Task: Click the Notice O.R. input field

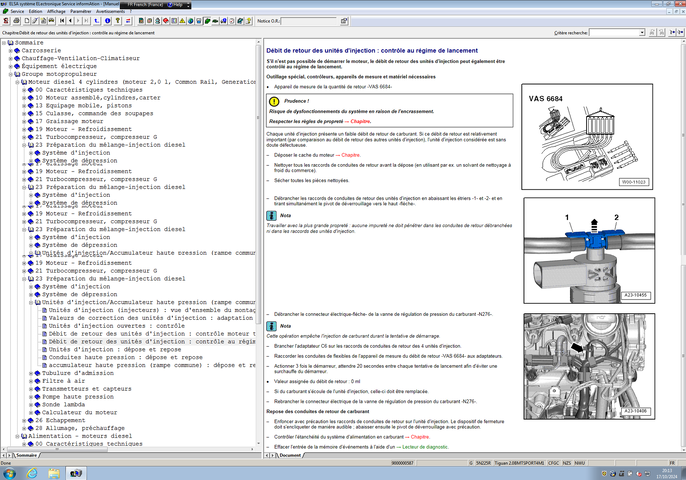Action: coord(309,21)
